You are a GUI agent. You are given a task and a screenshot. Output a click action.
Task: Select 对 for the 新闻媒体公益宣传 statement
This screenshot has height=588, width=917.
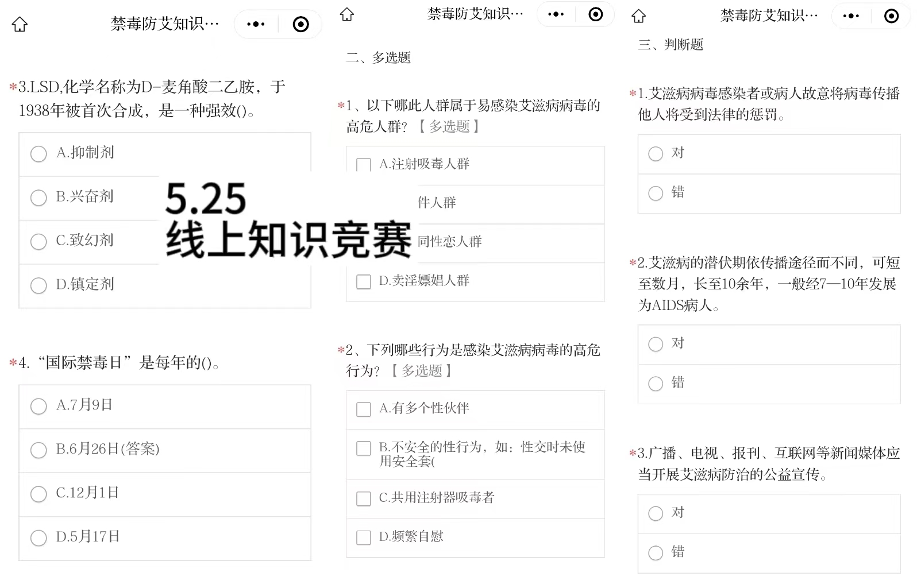(x=656, y=513)
